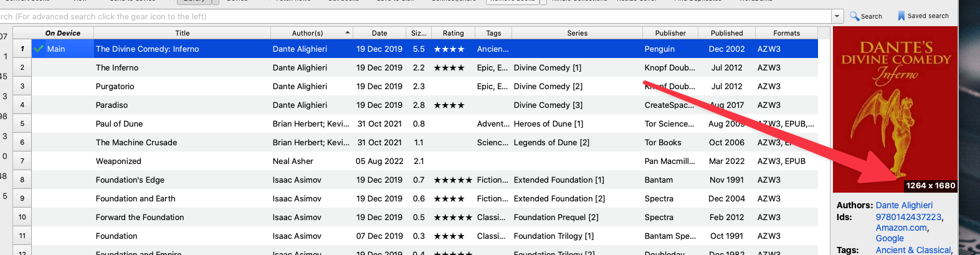
Task: Click the Title column header
Action: tap(182, 33)
